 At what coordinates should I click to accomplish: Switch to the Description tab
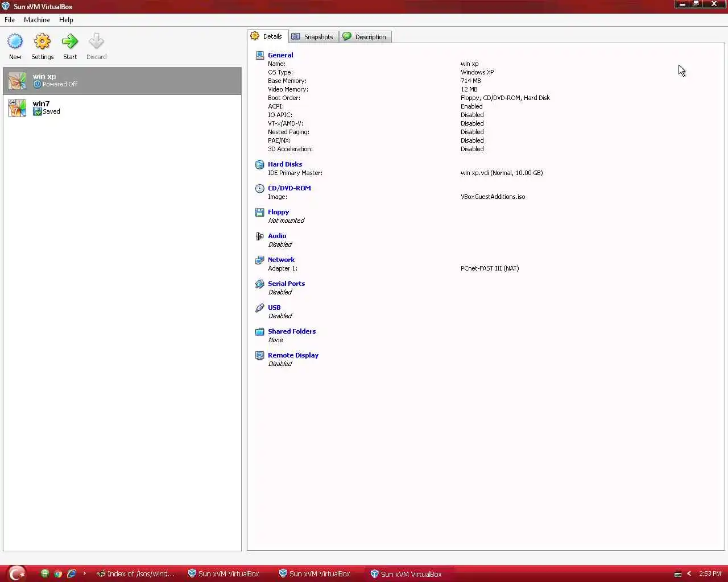point(365,36)
